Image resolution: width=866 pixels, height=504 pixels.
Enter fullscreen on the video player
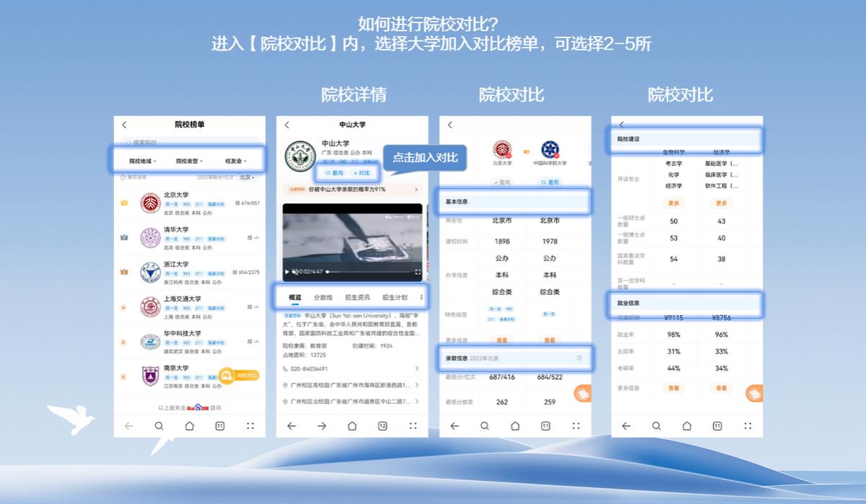click(417, 272)
